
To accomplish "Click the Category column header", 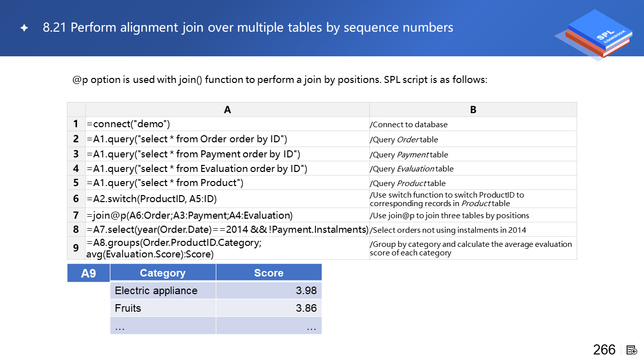I will coord(163,273).
